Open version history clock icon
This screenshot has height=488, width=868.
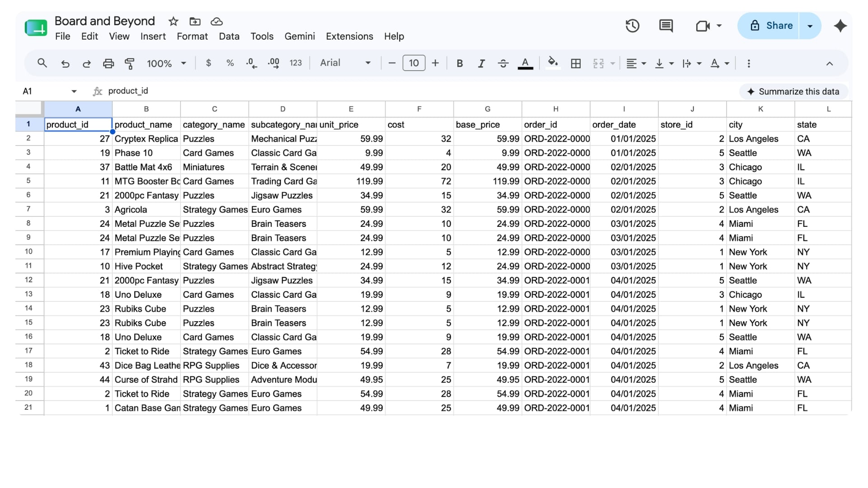632,26
